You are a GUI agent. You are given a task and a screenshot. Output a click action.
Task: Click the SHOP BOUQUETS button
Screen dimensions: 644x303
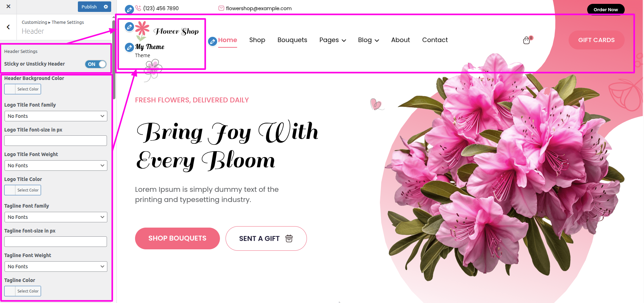point(177,238)
